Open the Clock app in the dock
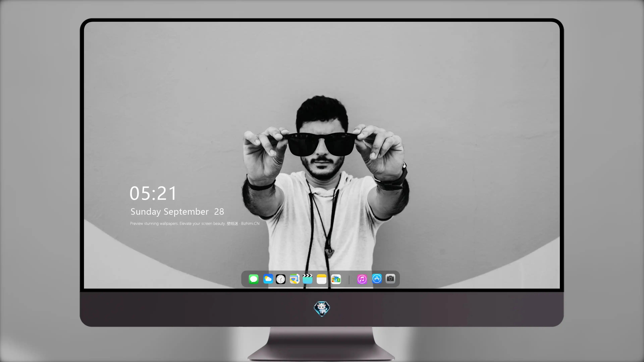 [x=281, y=279]
